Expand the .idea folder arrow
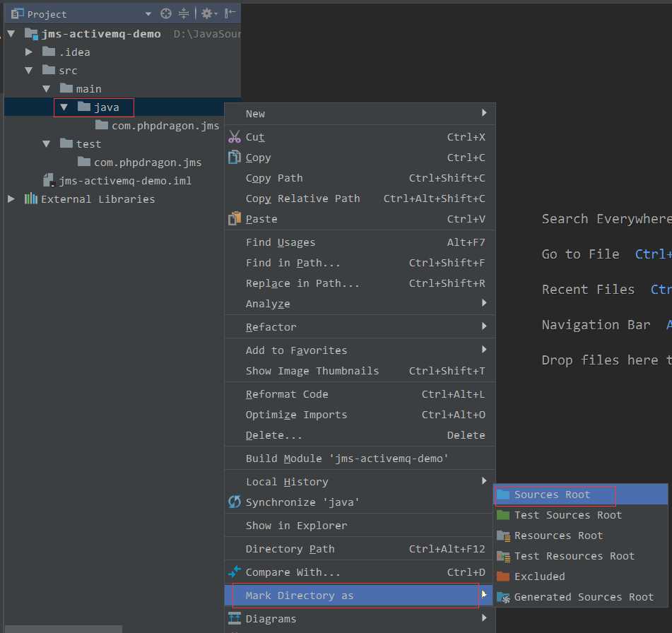 (x=29, y=52)
